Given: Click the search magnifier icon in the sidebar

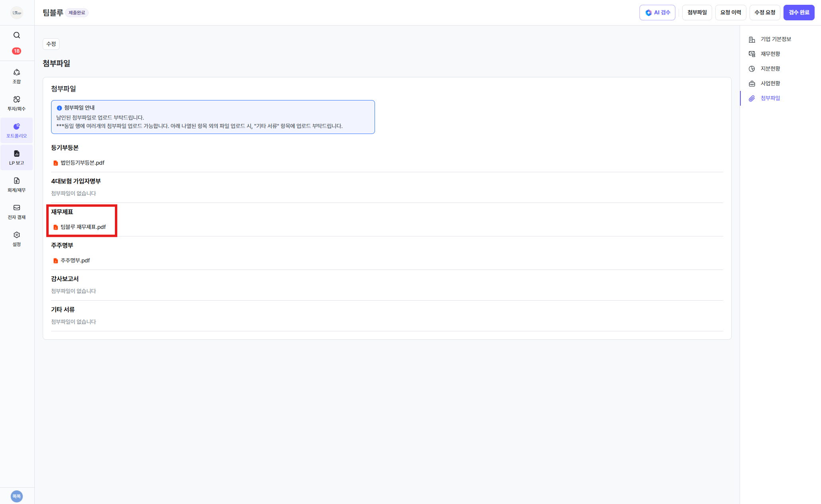Looking at the screenshot, I should click(17, 35).
